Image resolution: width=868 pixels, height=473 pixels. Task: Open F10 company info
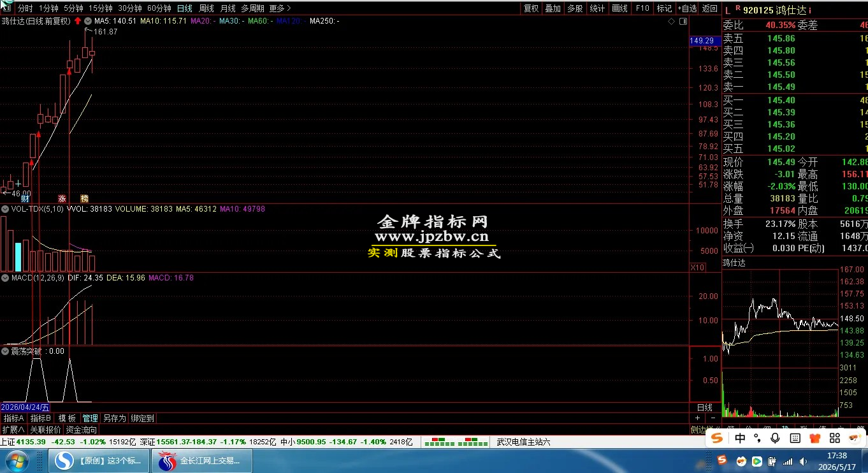(642, 8)
